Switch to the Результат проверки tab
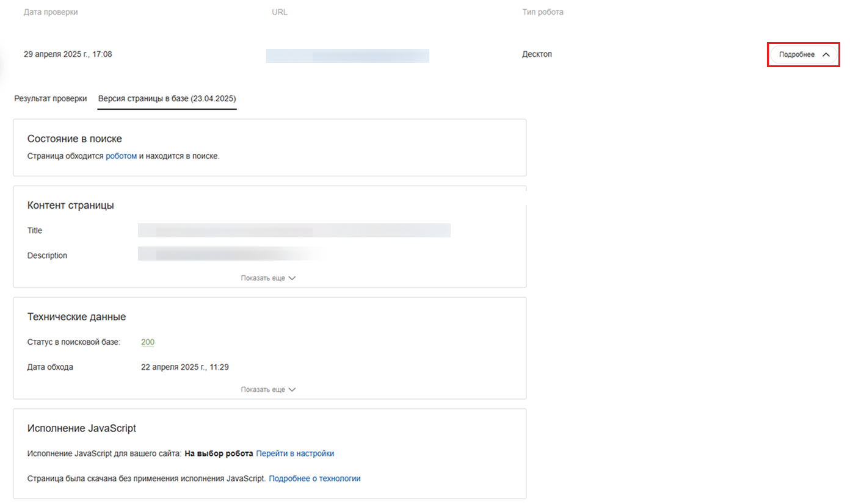Screen dimensions: 850x504 tap(51, 98)
